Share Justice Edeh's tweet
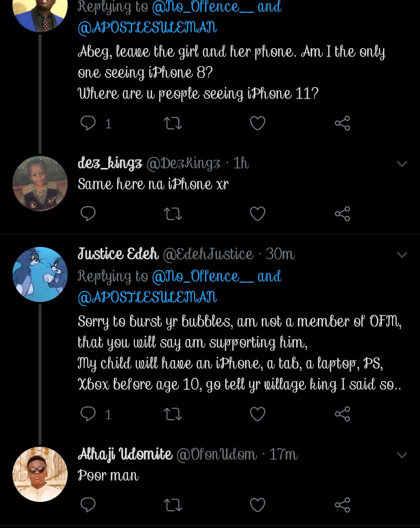The width and height of the screenshot is (420, 528). click(x=342, y=414)
